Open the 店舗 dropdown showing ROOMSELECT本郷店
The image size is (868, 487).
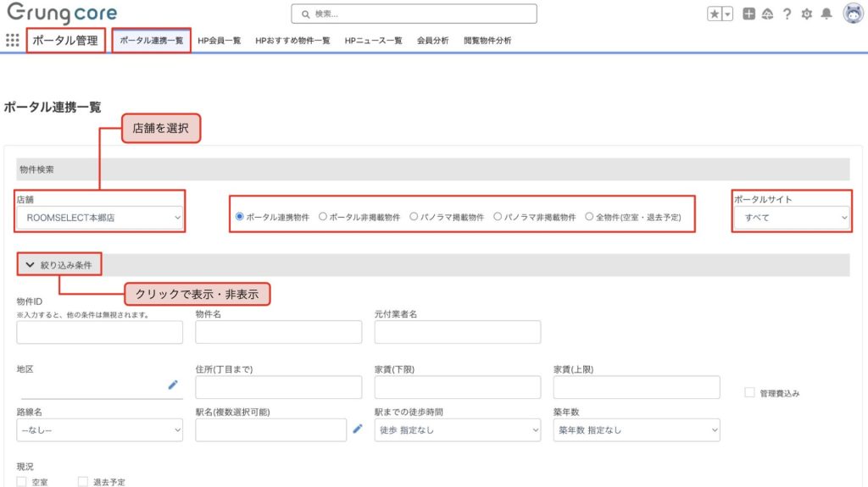coord(100,218)
